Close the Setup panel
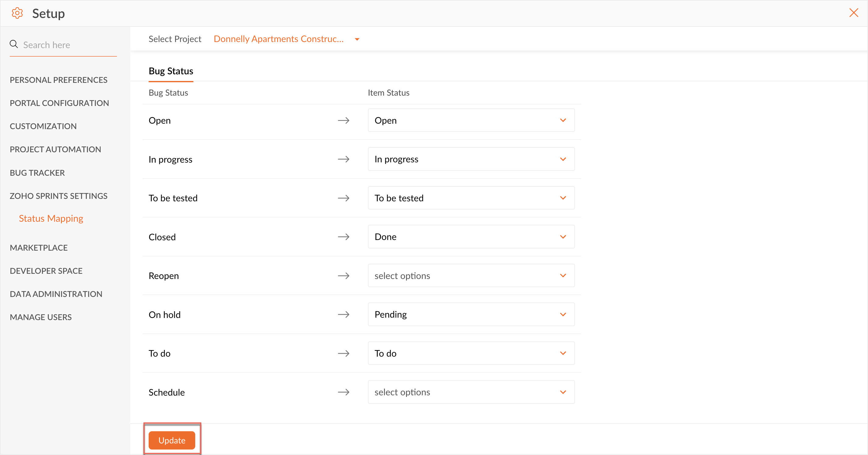This screenshot has width=868, height=455. [853, 13]
